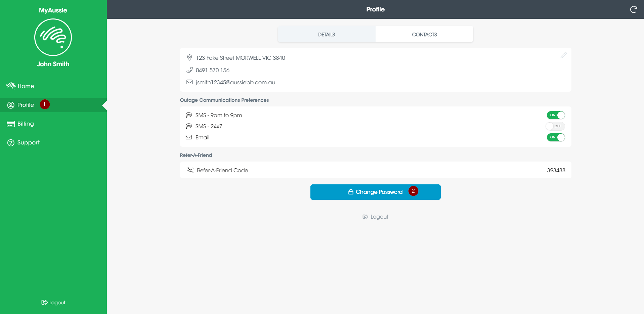Click the envelope icon beside the email address
Image resolution: width=644 pixels, height=314 pixels.
pyautogui.click(x=189, y=82)
